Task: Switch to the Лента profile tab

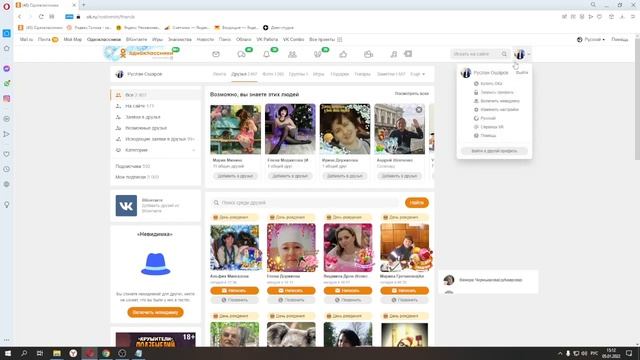Action: pyautogui.click(x=219, y=74)
